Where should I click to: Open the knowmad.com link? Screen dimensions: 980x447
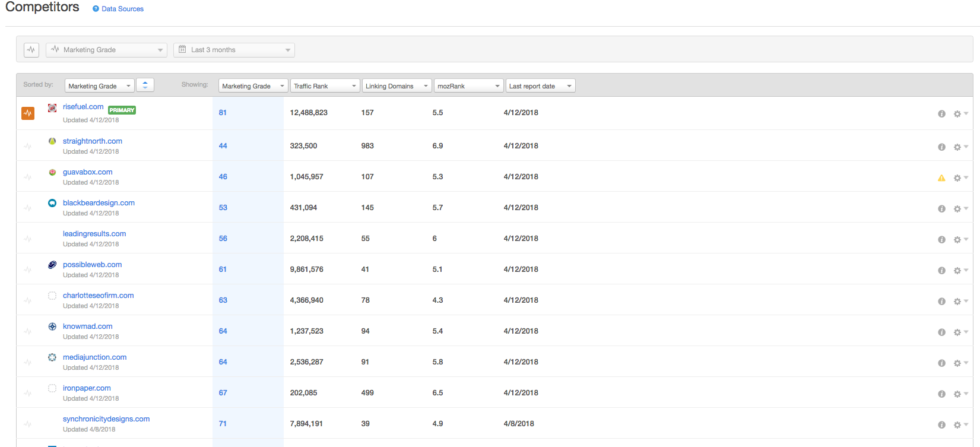88,326
